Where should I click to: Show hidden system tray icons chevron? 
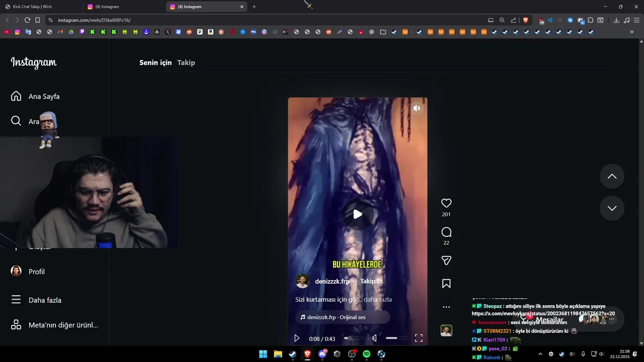click(x=540, y=354)
